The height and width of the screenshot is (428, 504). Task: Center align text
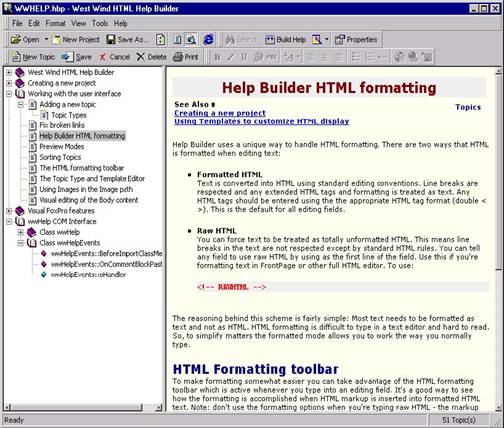[x=325, y=57]
